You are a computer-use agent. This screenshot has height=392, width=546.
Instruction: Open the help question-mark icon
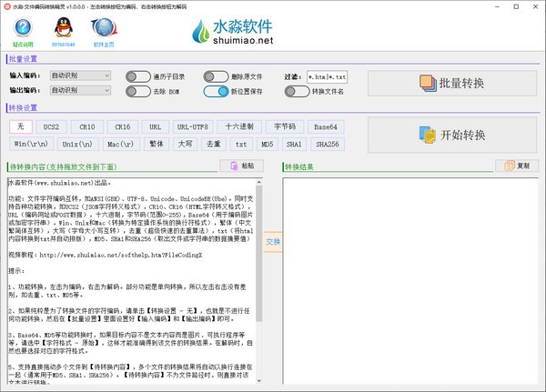click(x=23, y=27)
